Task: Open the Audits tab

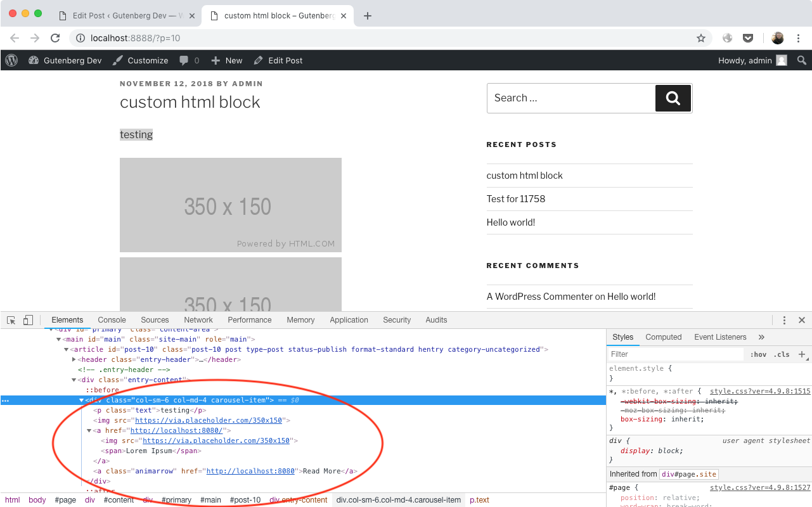Action: (436, 320)
